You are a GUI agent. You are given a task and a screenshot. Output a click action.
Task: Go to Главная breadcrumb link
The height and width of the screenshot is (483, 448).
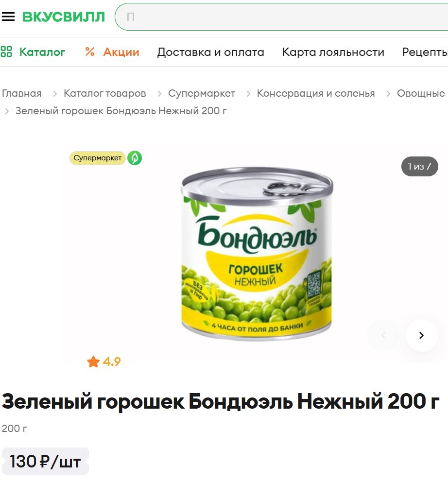(21, 93)
